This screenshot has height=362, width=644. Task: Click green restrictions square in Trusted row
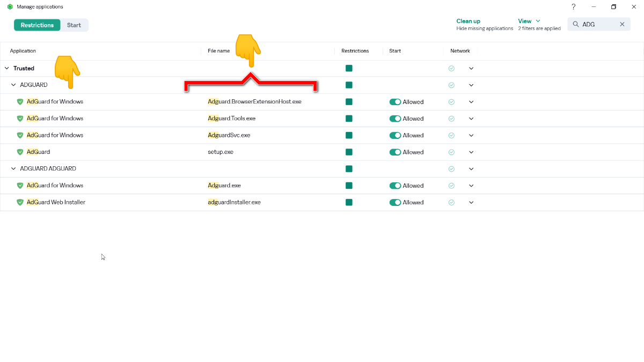tap(349, 68)
